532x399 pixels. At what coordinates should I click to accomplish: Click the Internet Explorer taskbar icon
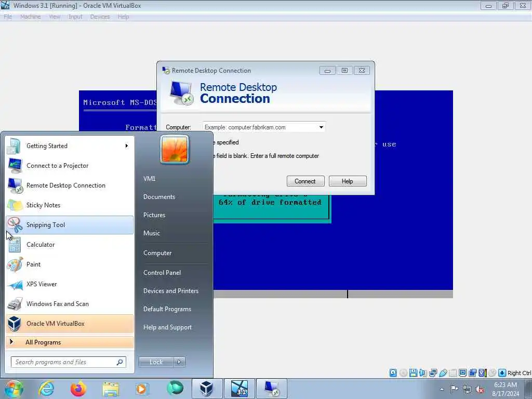[x=46, y=389]
